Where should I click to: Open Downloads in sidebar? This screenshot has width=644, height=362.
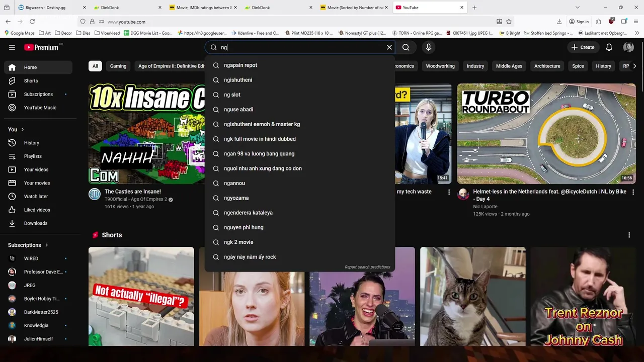(38, 223)
